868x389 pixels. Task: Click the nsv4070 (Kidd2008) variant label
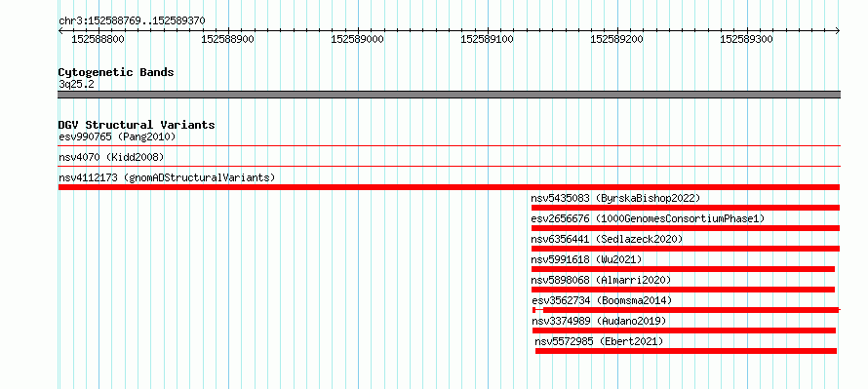pos(111,157)
